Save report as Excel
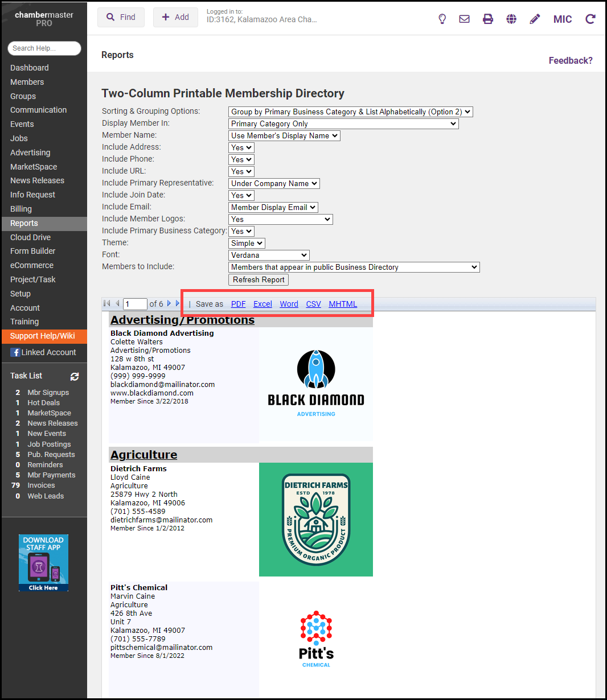This screenshot has width=607, height=700. click(263, 304)
